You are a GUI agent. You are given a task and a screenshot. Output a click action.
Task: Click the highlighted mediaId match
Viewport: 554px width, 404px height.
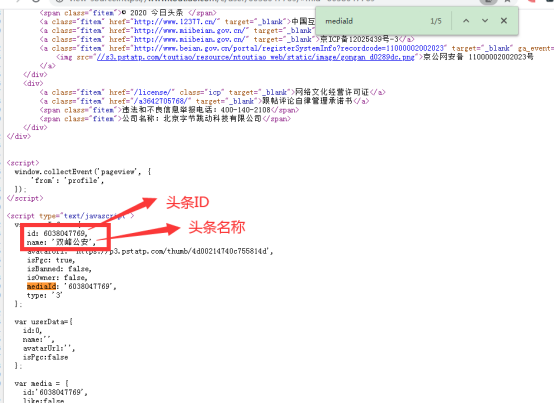point(41,286)
